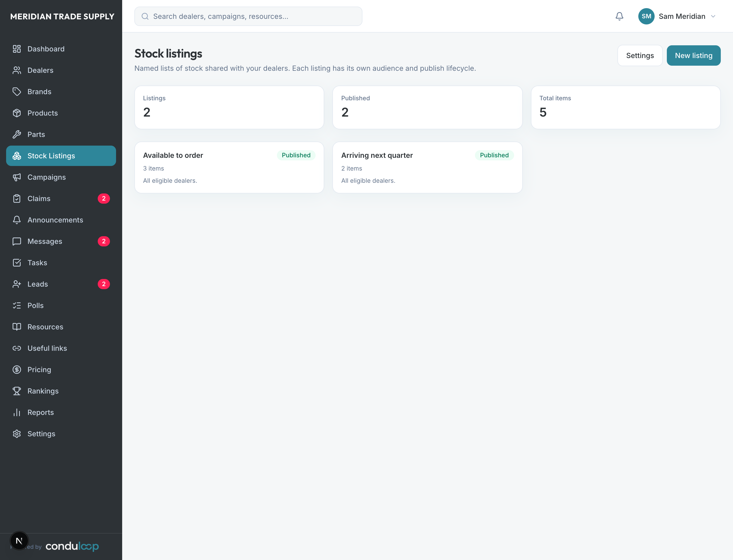
Task: Expand the Sam Meridian account chevron
Action: [x=713, y=16]
